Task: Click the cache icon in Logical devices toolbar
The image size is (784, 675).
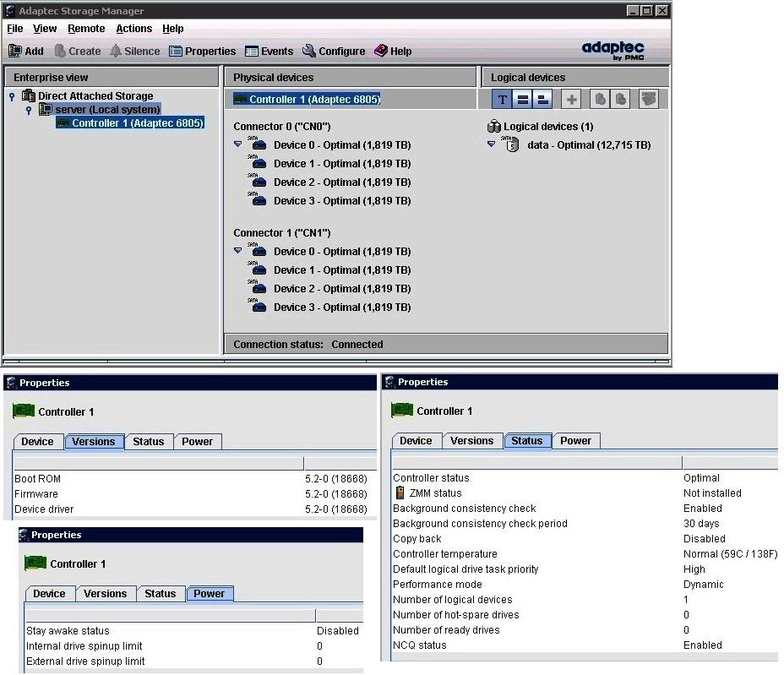Action: coord(649,99)
